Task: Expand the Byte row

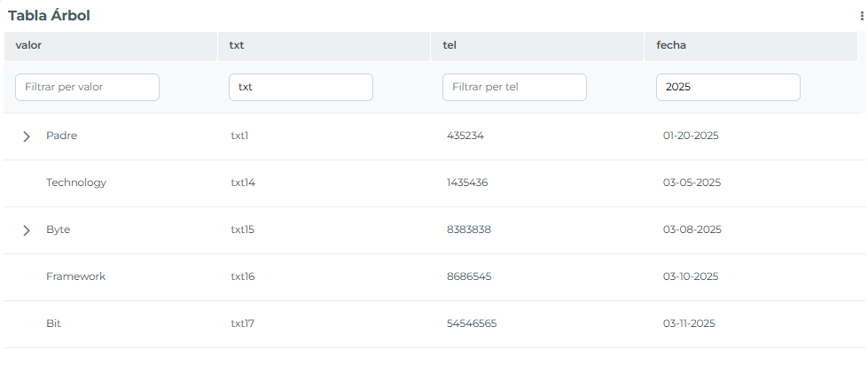Action: pos(26,230)
